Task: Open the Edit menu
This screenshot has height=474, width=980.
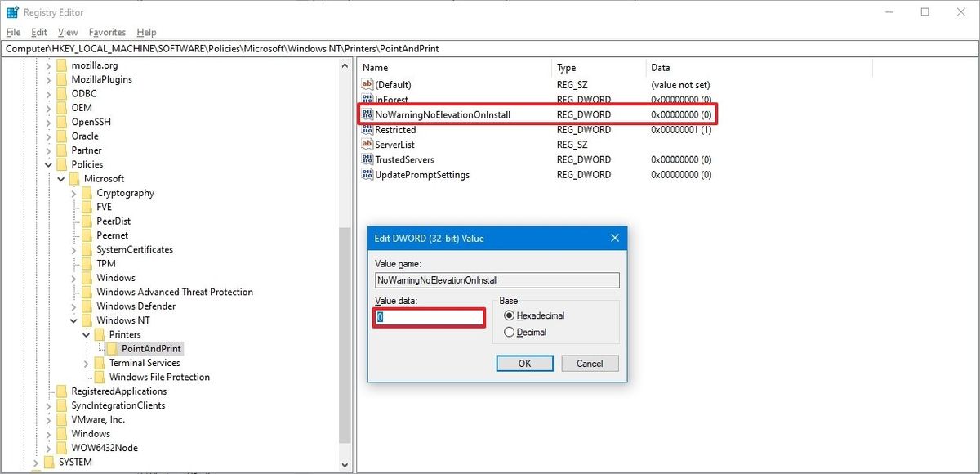Action: pos(39,32)
